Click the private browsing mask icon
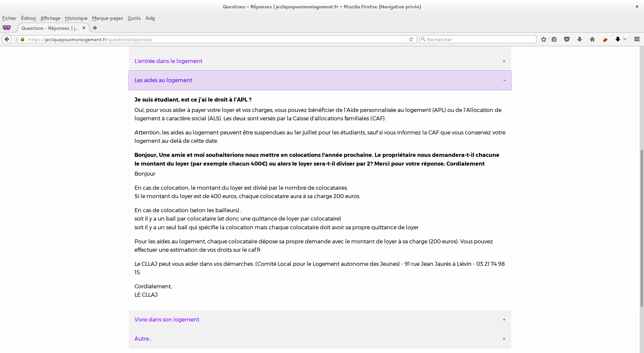644x353 pixels. (7, 27)
